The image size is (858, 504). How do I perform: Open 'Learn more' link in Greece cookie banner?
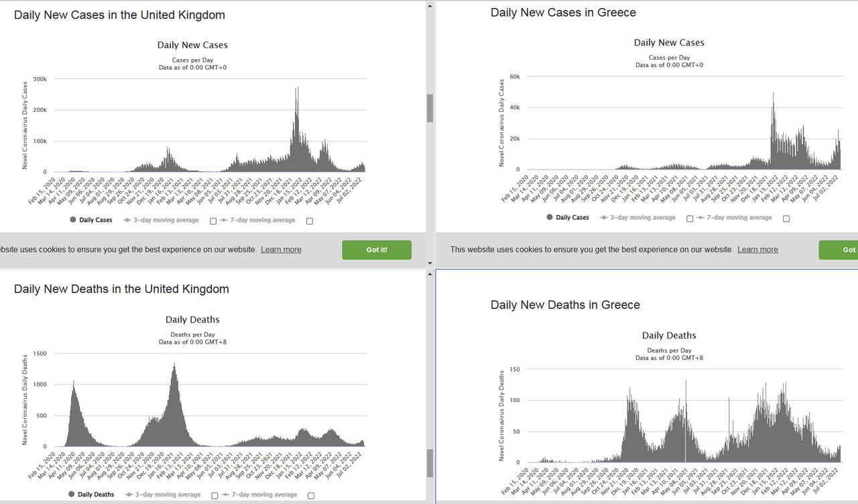[757, 249]
